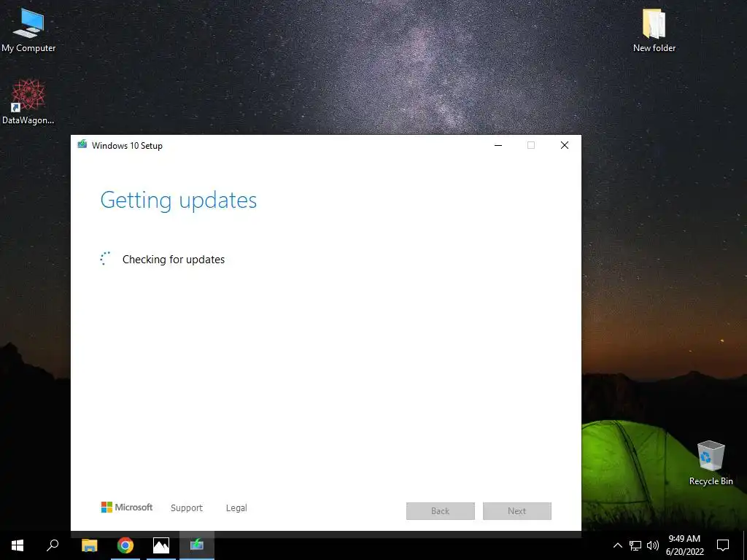The height and width of the screenshot is (560, 747).
Task: Click the Checking for updates text
Action: pyautogui.click(x=174, y=260)
